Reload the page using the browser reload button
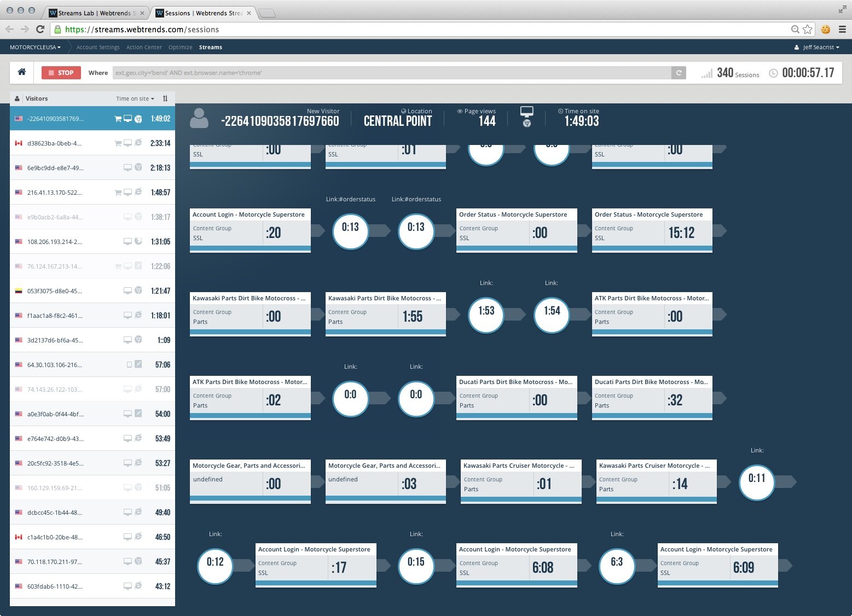852x616 pixels. tap(40, 30)
